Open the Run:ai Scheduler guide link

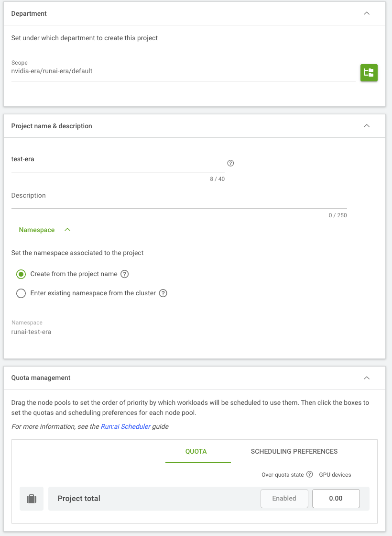[126, 426]
